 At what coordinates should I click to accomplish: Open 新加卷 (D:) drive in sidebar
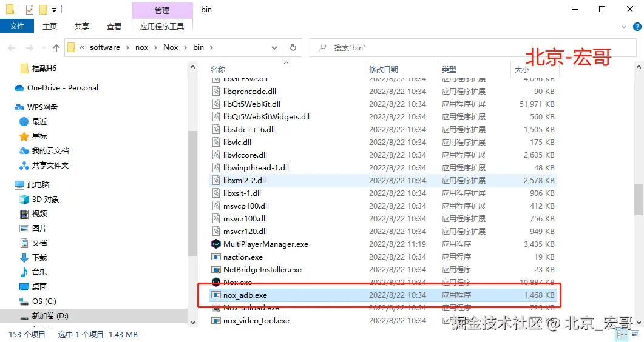coord(51,316)
